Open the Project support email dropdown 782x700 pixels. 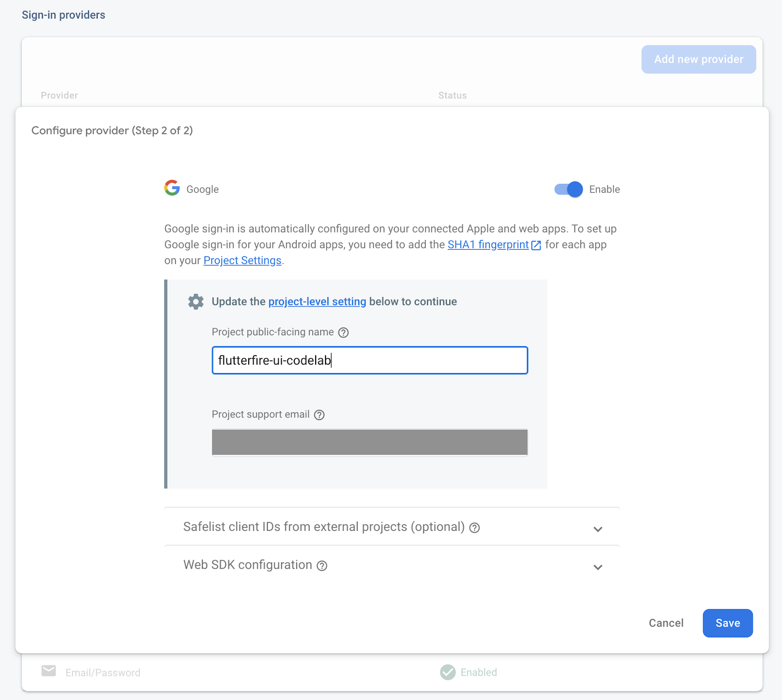(369, 442)
